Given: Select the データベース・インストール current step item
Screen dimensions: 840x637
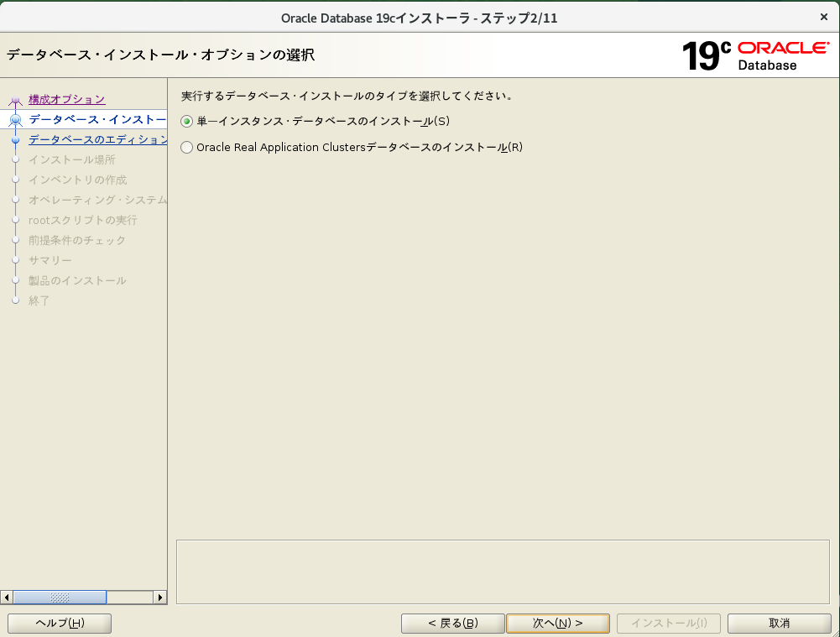Looking at the screenshot, I should 97,119.
